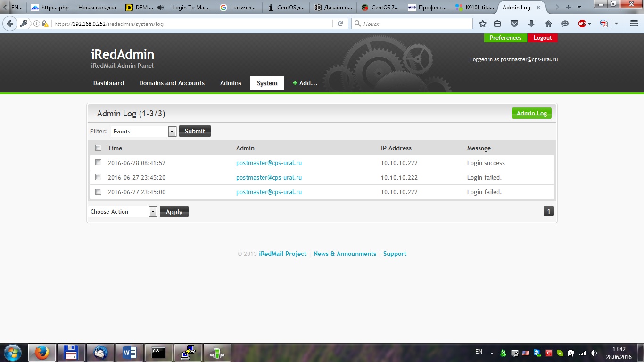The height and width of the screenshot is (362, 644).
Task: Open the iRedMail Project footer link
Action: [x=282, y=254]
